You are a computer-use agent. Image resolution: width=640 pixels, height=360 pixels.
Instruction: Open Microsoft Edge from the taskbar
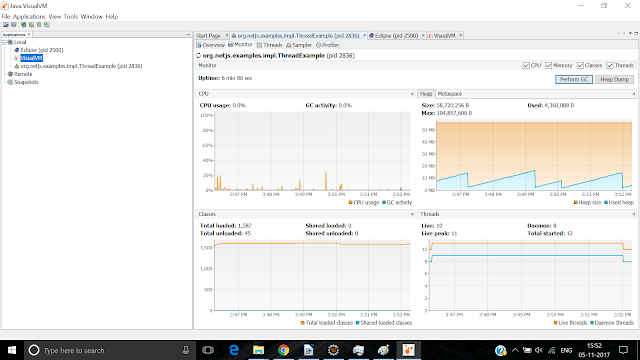click(x=233, y=350)
